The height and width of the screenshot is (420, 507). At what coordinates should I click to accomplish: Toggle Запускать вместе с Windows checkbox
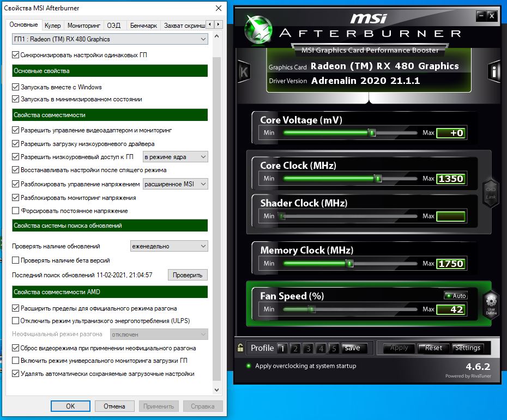coord(15,87)
